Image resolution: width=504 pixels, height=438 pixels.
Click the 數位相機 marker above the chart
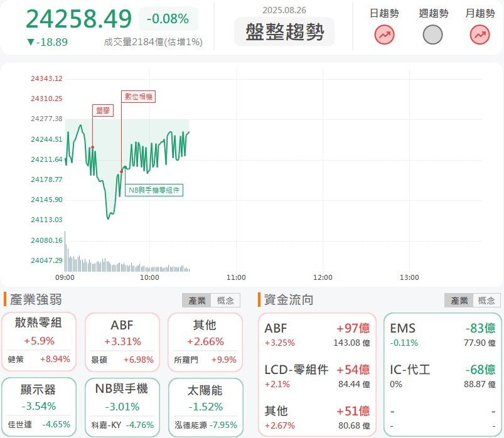pyautogui.click(x=138, y=97)
